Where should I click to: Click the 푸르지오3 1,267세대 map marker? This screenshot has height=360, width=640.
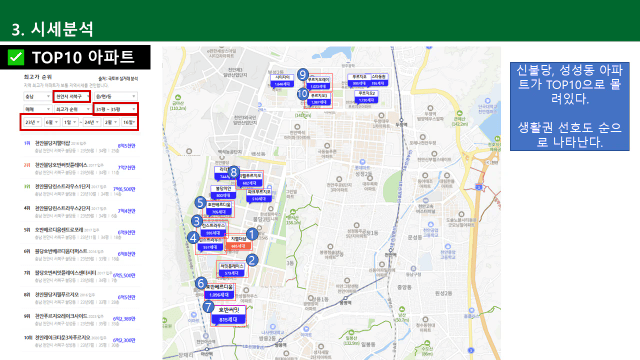(319, 99)
